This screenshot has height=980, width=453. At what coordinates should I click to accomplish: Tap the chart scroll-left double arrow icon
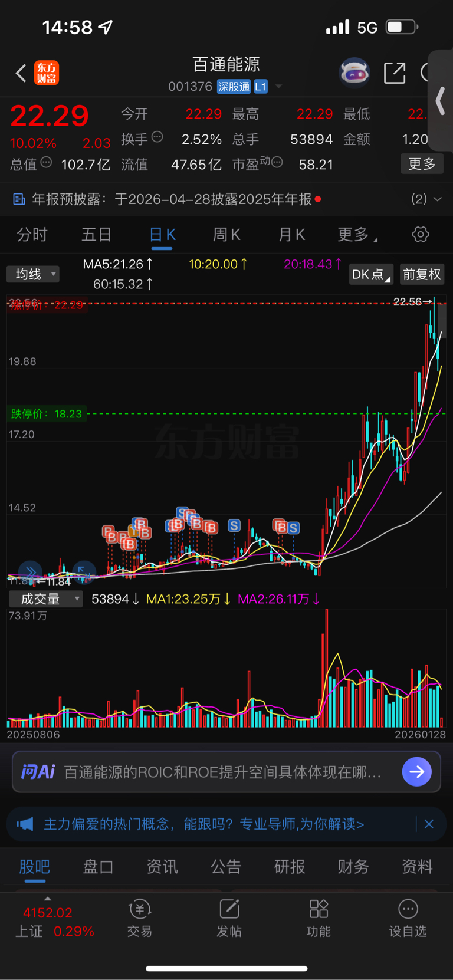(30, 571)
